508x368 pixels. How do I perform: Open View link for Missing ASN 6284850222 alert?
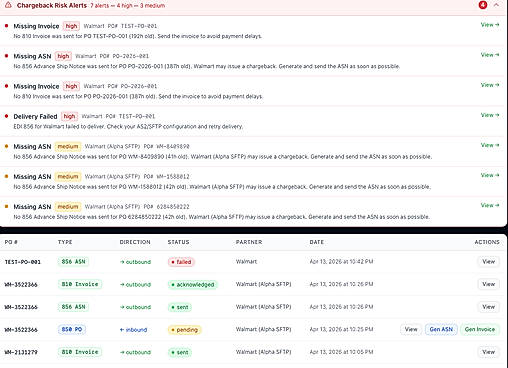tap(490, 205)
